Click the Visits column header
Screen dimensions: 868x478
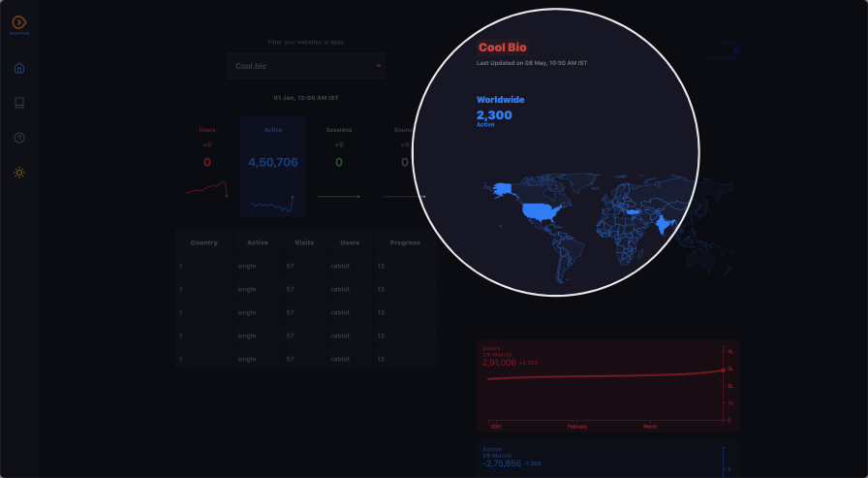[303, 242]
